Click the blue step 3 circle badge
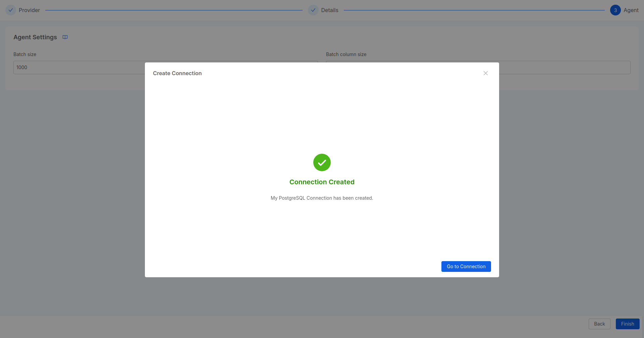 615,10
